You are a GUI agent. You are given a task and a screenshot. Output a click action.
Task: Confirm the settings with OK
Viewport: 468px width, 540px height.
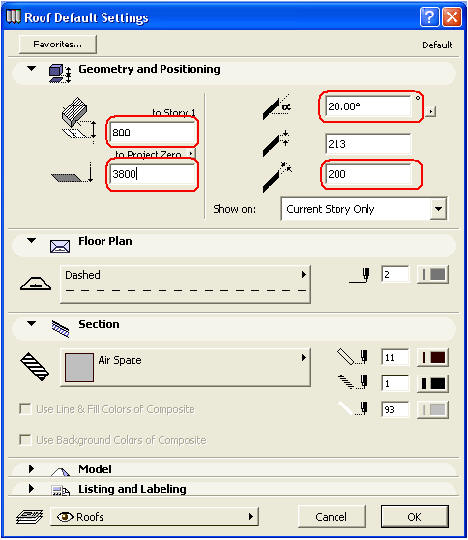click(x=415, y=517)
